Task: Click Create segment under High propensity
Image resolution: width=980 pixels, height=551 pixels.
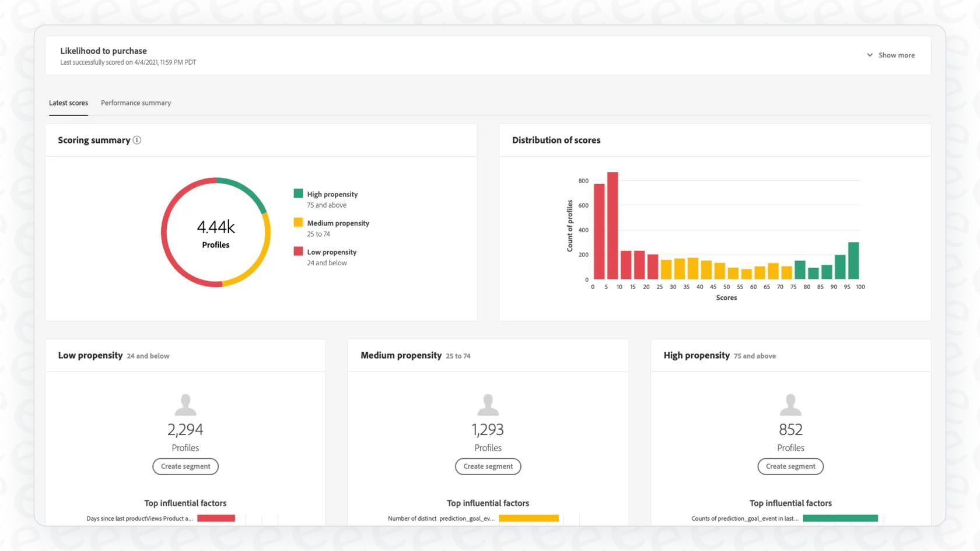Action: (x=790, y=466)
